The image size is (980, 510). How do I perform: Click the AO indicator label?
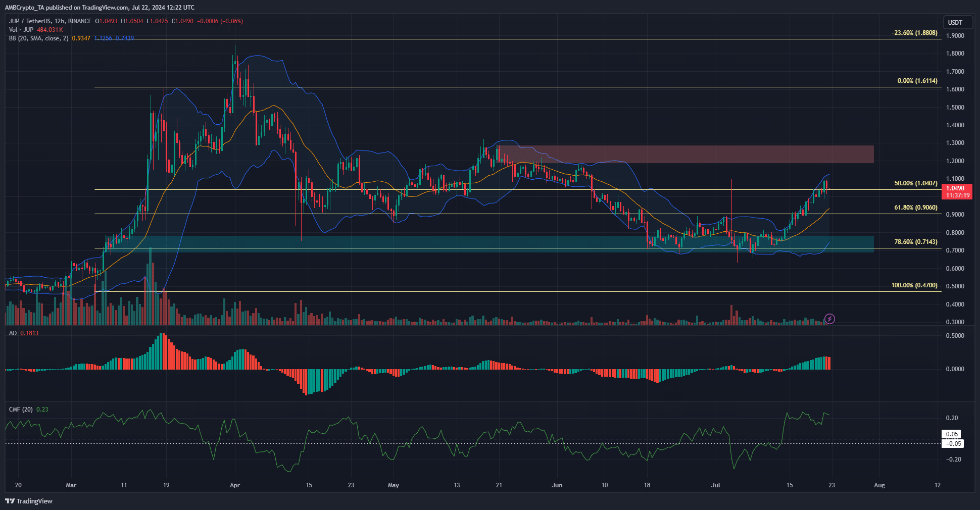point(13,333)
